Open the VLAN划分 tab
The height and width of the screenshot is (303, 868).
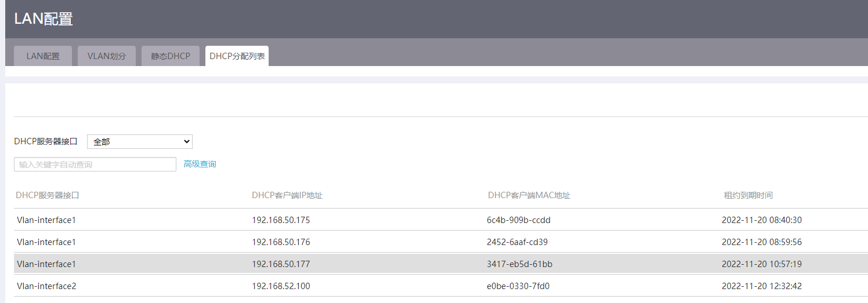tap(107, 56)
